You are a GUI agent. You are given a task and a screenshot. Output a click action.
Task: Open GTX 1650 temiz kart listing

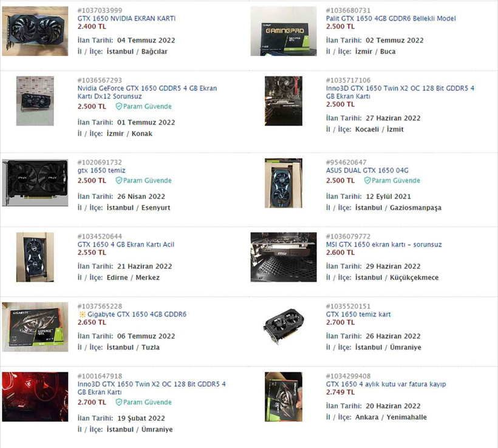coord(358,314)
